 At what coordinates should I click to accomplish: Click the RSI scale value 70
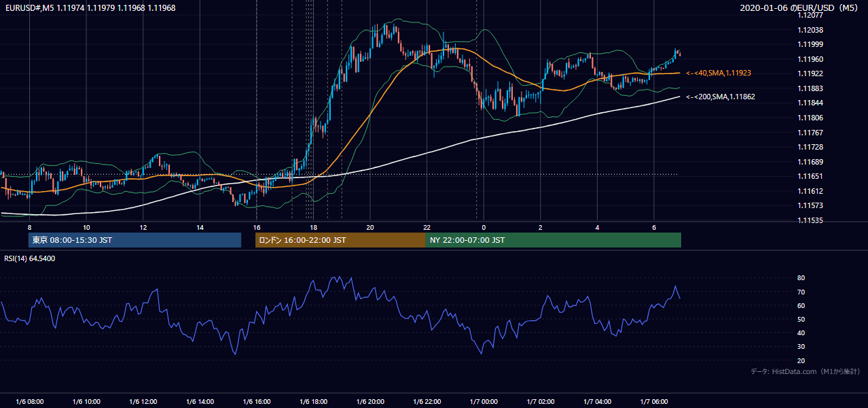pyautogui.click(x=801, y=292)
